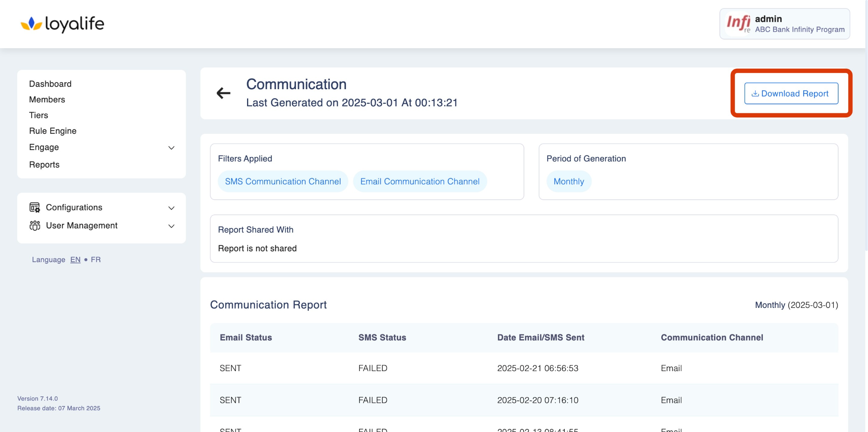Switch language to FR
The image size is (868, 432).
click(x=95, y=259)
